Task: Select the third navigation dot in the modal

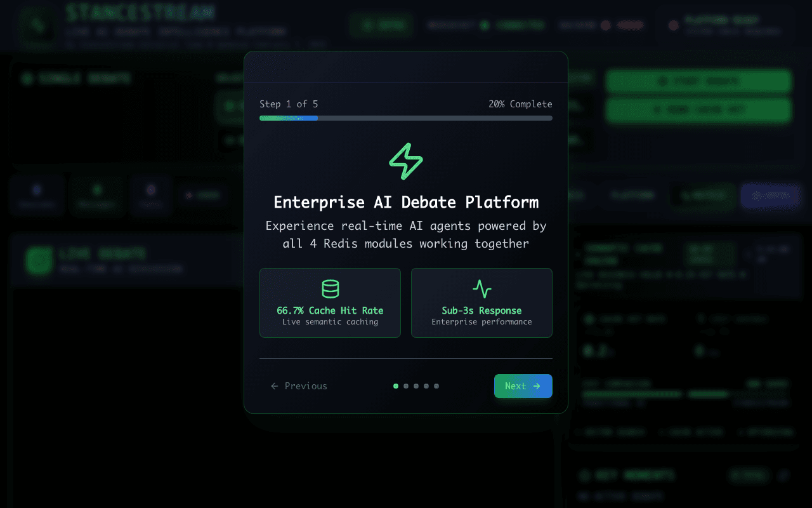Action: [x=416, y=385]
